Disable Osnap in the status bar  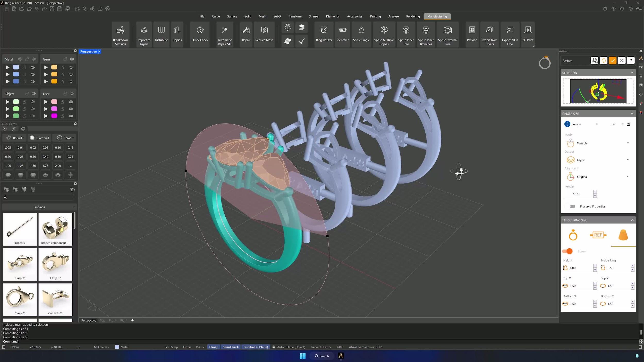(214, 347)
